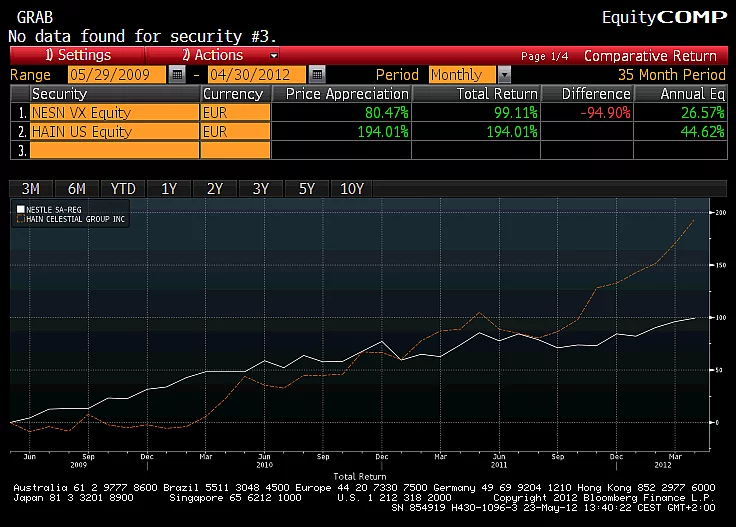The width and height of the screenshot is (736, 527).
Task: Expand the Actions menu arrow
Action: pos(274,56)
